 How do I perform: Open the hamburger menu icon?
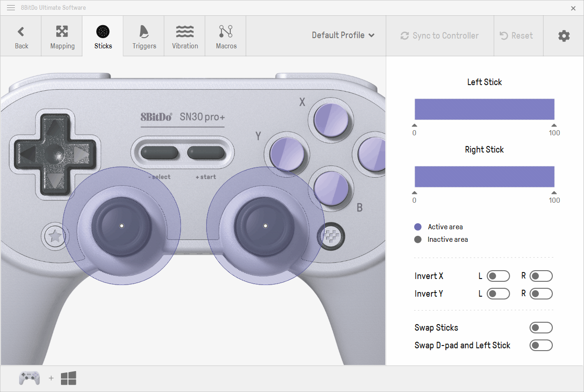pos(11,8)
